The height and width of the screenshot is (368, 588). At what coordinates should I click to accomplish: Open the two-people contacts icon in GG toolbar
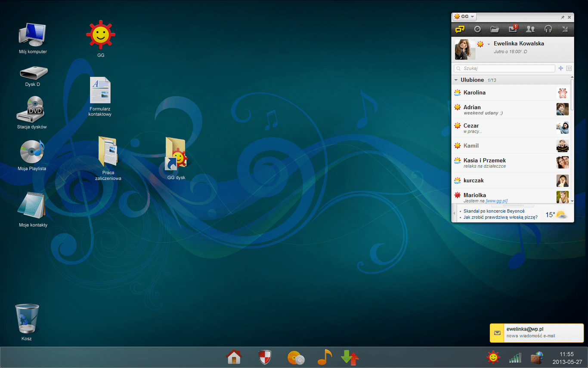(x=530, y=29)
